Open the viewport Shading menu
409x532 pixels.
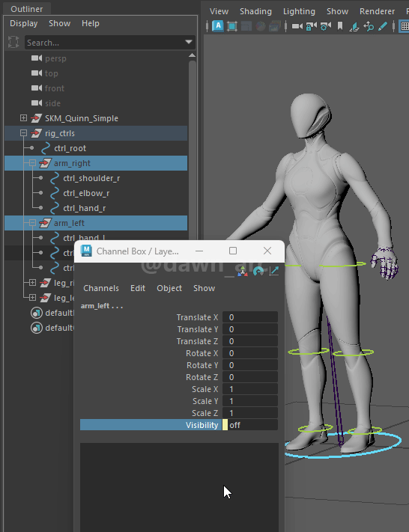coord(255,11)
